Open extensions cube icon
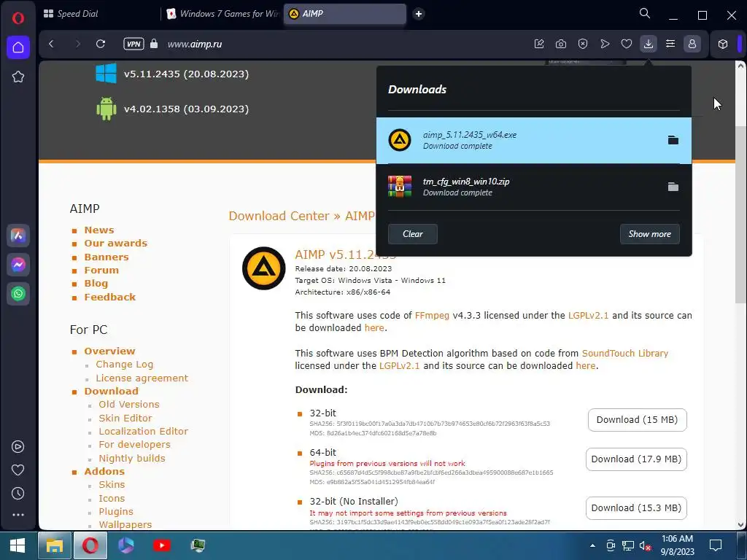Image resolution: width=747 pixels, height=560 pixels. click(x=723, y=44)
